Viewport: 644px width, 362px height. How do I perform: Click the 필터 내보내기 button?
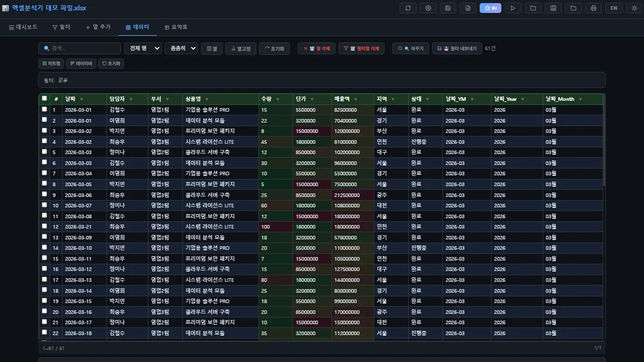pyautogui.click(x=457, y=49)
